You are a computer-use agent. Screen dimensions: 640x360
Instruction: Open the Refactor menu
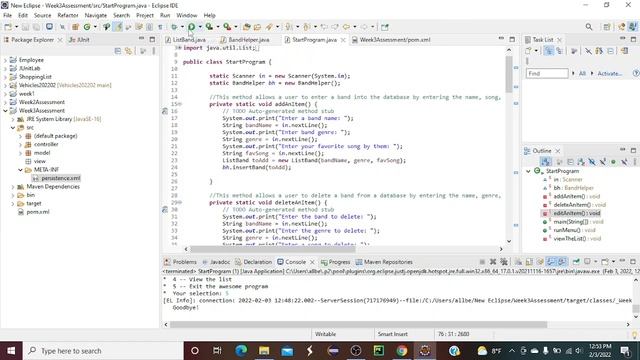click(x=68, y=15)
